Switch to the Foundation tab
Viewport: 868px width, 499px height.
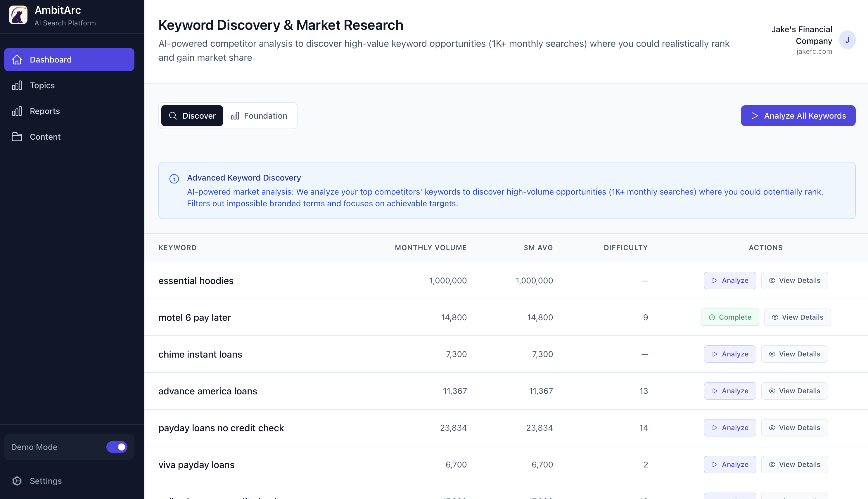click(x=259, y=116)
